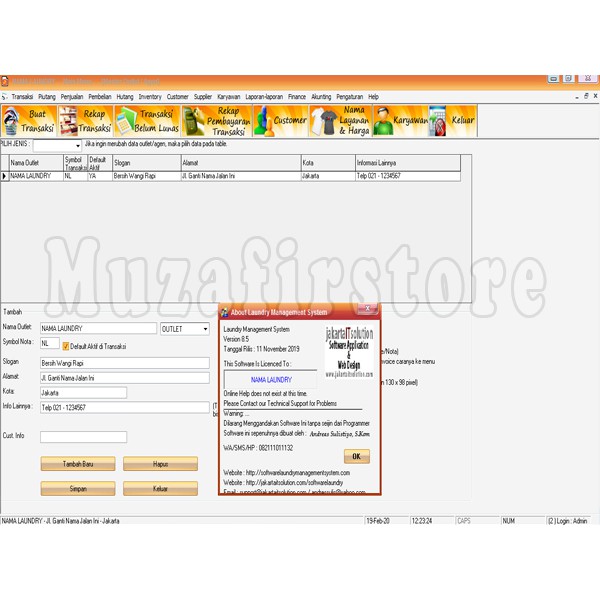Image resolution: width=600 pixels, height=600 pixels.
Task: Click Tambah Baru button
Action: pos(78,464)
